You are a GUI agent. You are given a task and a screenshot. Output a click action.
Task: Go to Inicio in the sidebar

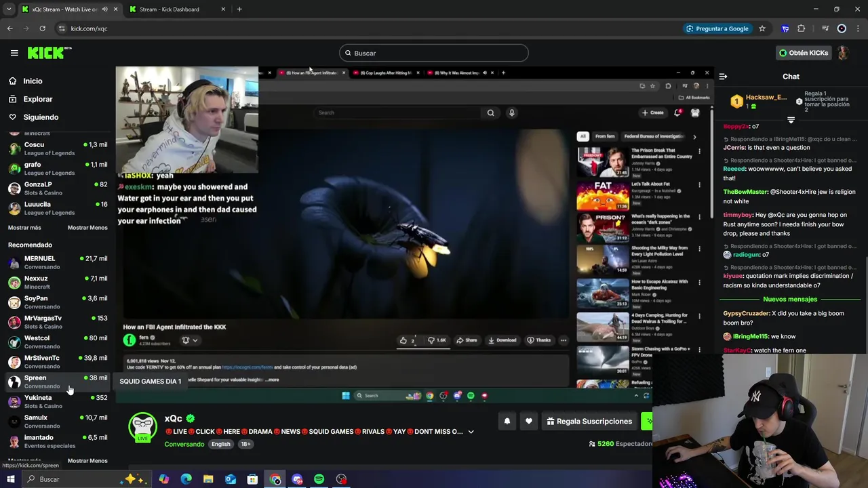(x=33, y=81)
